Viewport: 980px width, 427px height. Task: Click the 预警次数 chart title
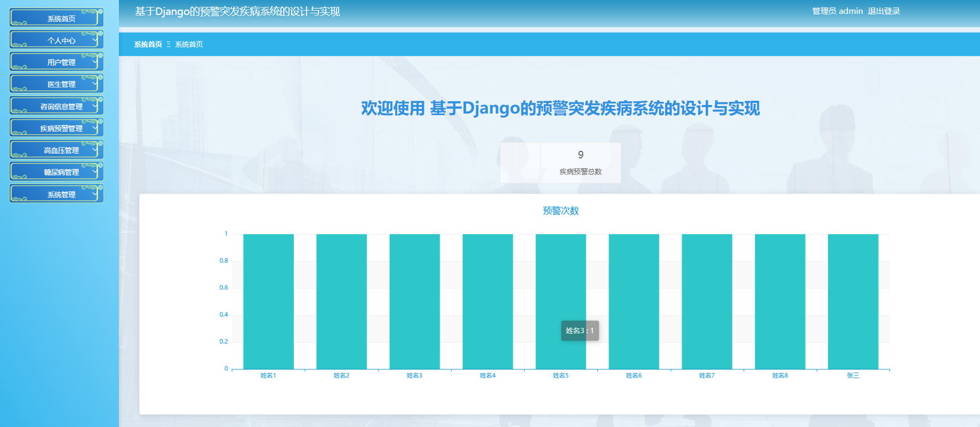point(561,211)
